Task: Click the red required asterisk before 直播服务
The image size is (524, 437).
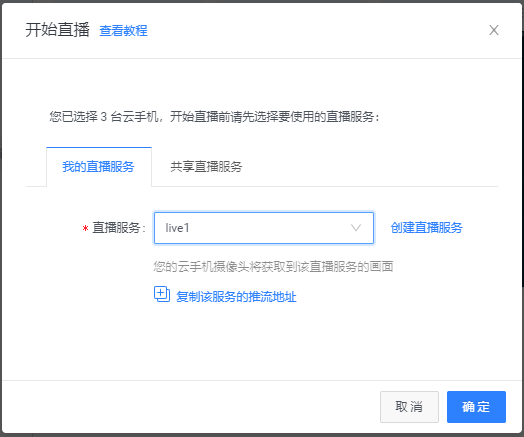Action: (x=85, y=229)
